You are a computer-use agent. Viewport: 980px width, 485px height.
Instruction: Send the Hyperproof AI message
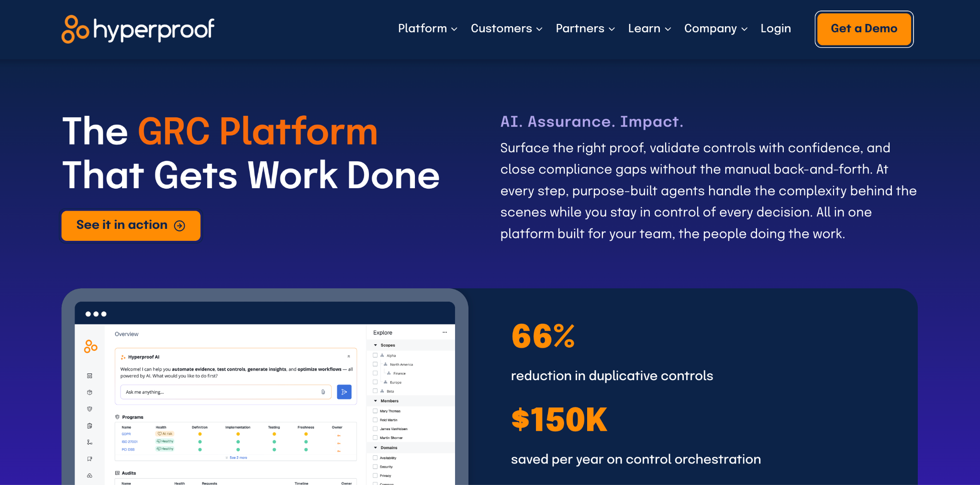[x=344, y=392]
